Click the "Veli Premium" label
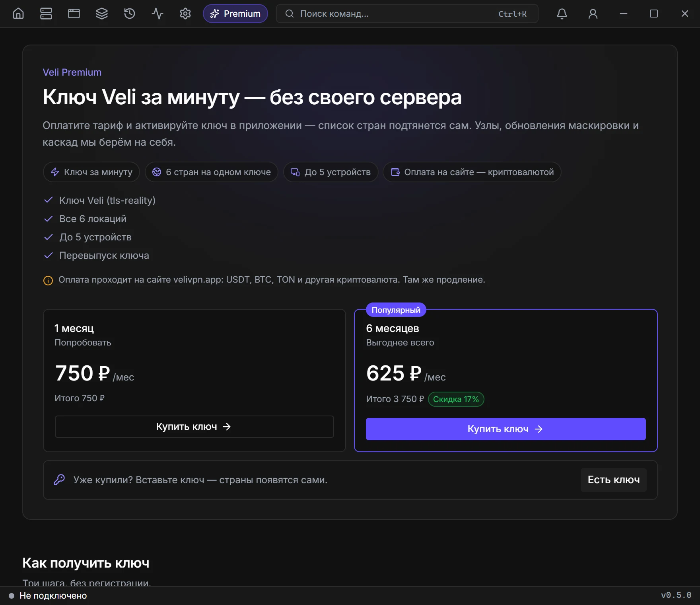This screenshot has height=605, width=700. click(x=72, y=72)
